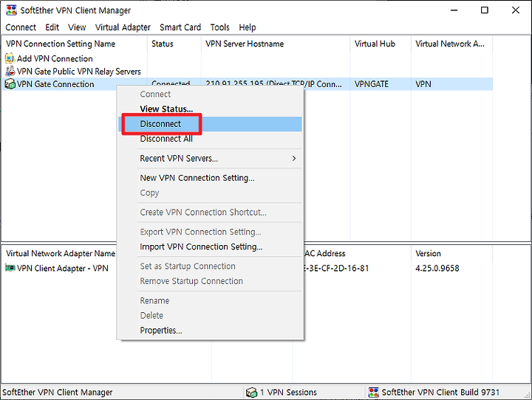Click the MAC address value ending 2D-16-81
This screenshot has height=400, width=532.
click(336, 268)
